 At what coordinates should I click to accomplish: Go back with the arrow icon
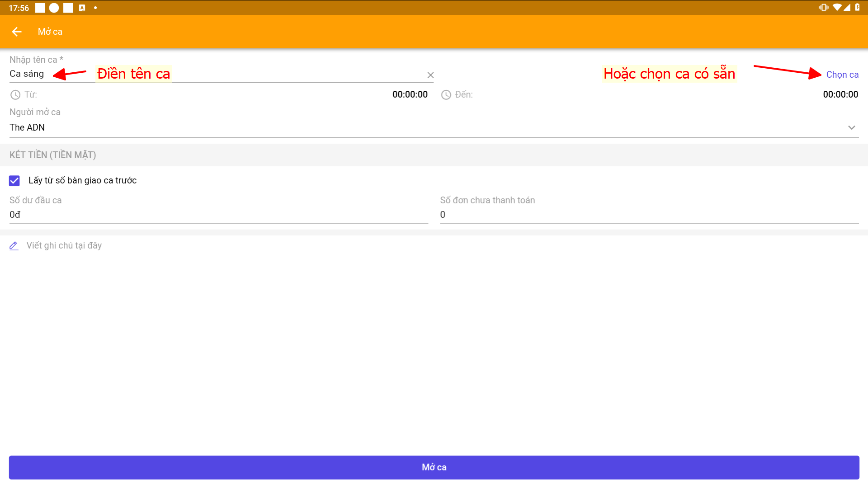pyautogui.click(x=17, y=32)
